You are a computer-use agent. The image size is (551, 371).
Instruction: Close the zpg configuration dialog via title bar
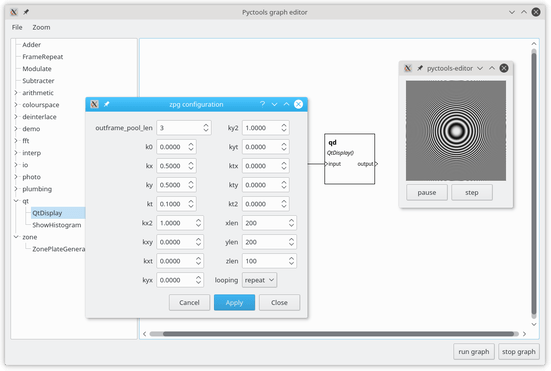point(298,104)
